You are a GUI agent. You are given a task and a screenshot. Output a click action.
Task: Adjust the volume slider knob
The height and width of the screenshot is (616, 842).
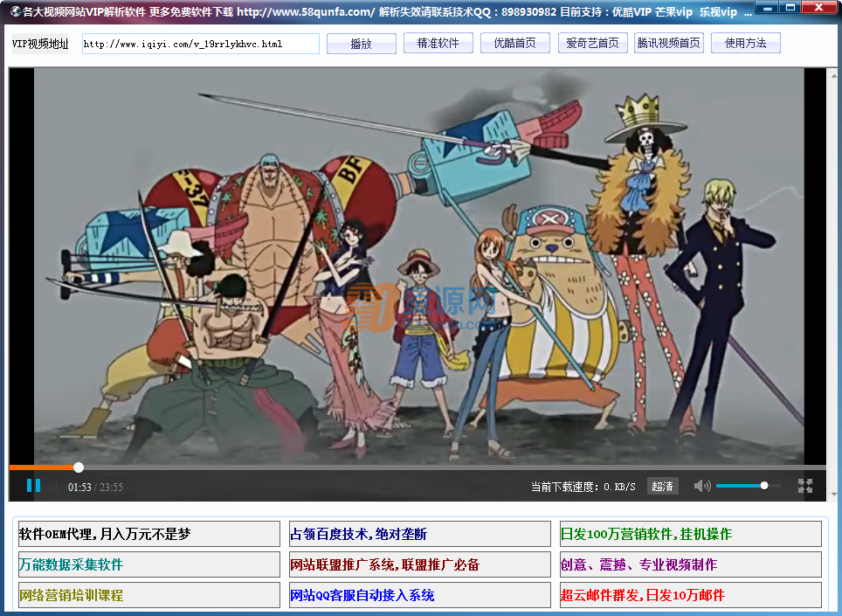pyautogui.click(x=764, y=486)
